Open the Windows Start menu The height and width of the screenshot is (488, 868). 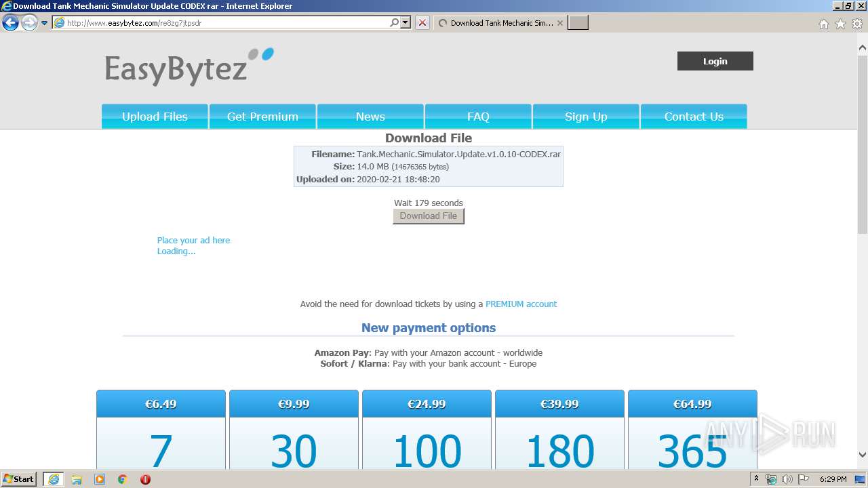pos(20,479)
